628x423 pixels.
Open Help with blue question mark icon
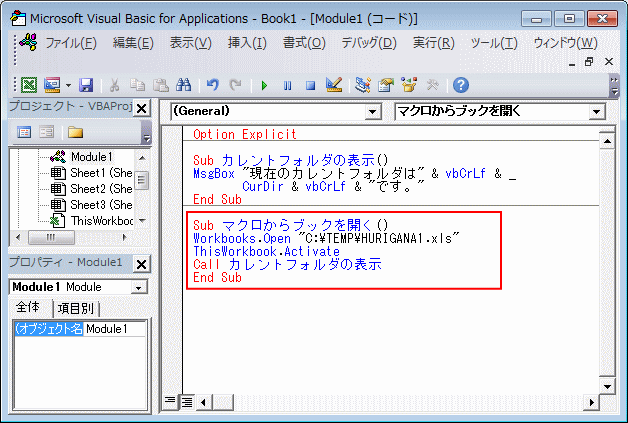coord(461,85)
